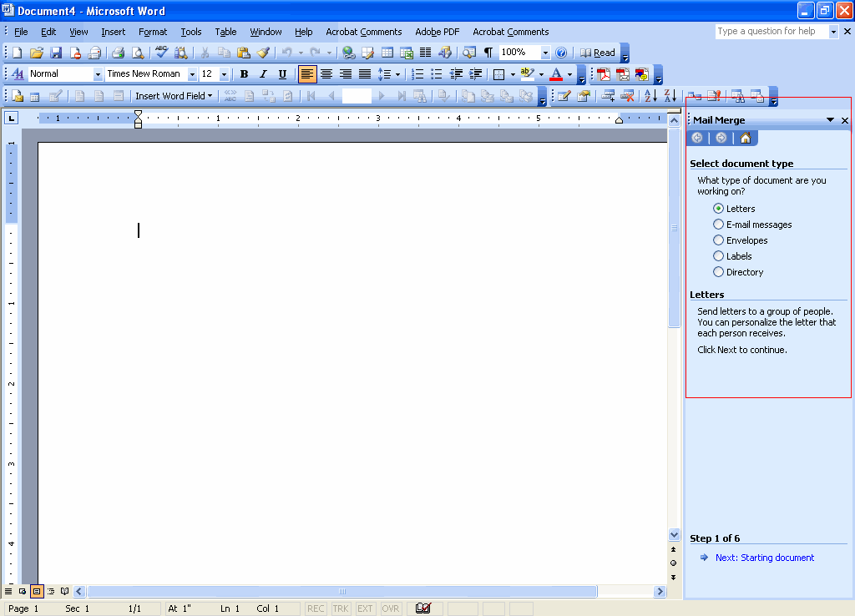Close the Mail Merge task pane
Viewport: 855px width, 616px height.
845,120
